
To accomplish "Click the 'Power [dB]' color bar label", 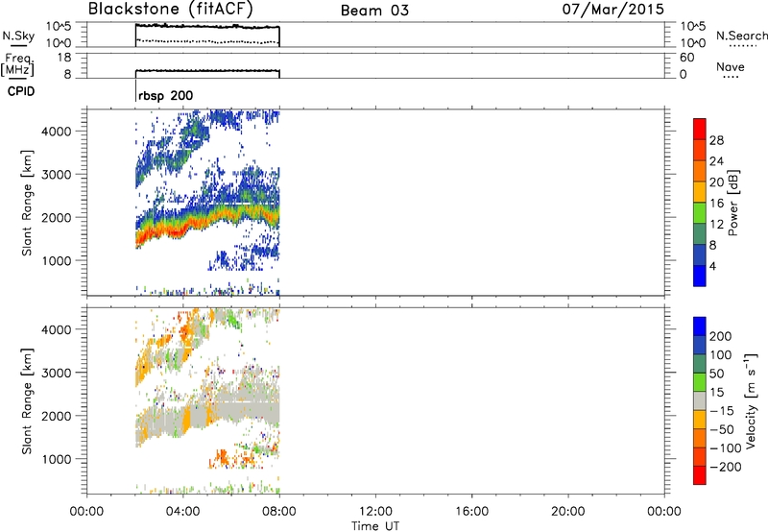I will pyautogui.click(x=732, y=203).
